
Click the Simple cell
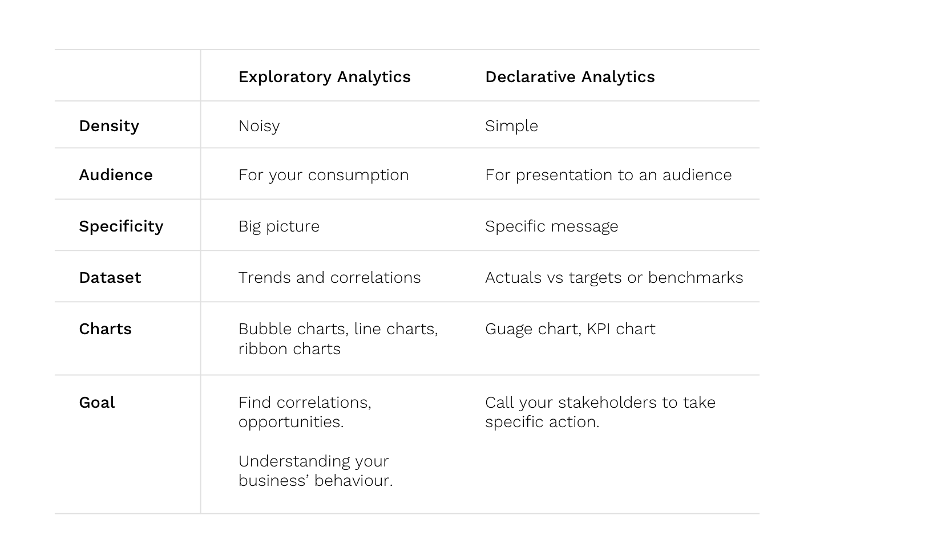[x=511, y=126]
